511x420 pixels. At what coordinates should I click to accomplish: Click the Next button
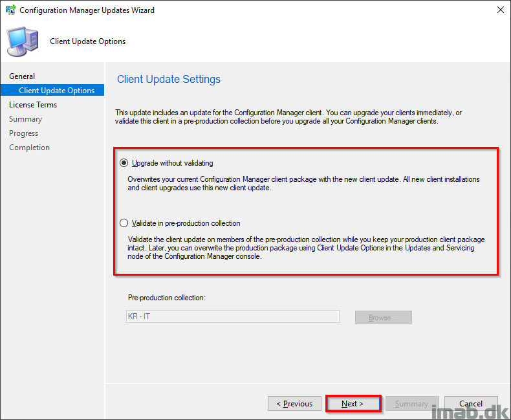pos(353,404)
